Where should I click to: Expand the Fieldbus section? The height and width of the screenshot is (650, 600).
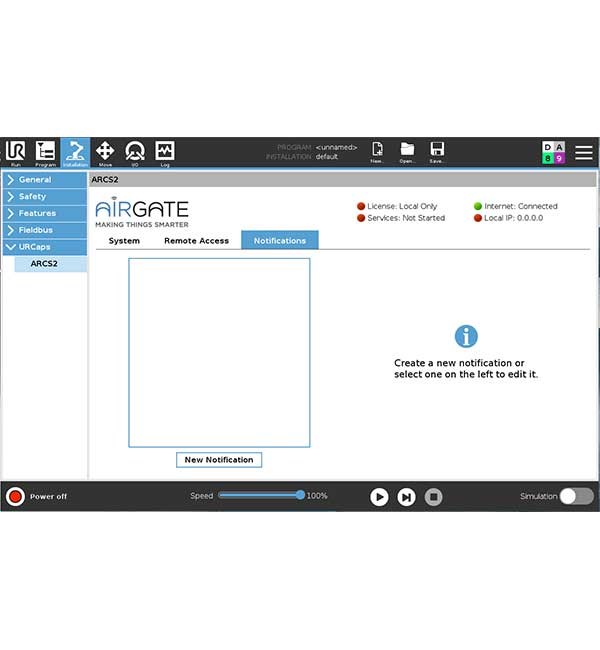pos(45,230)
